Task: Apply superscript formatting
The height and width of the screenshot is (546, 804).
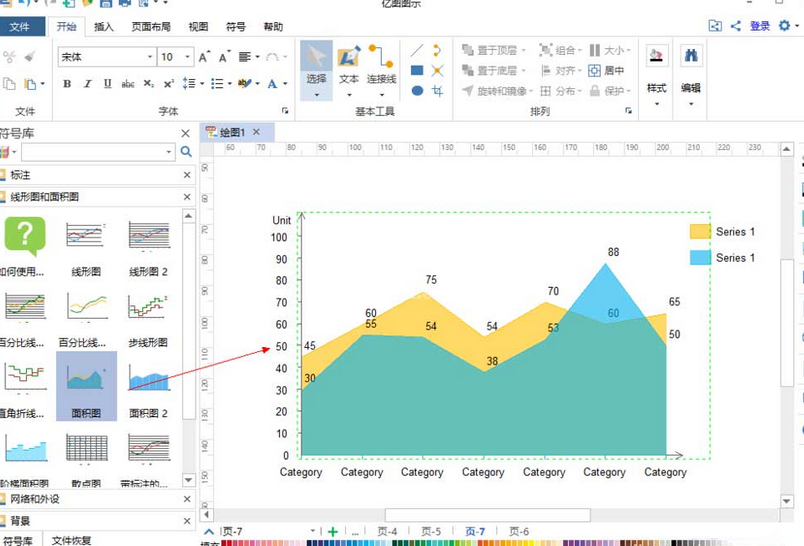Action: point(169,84)
